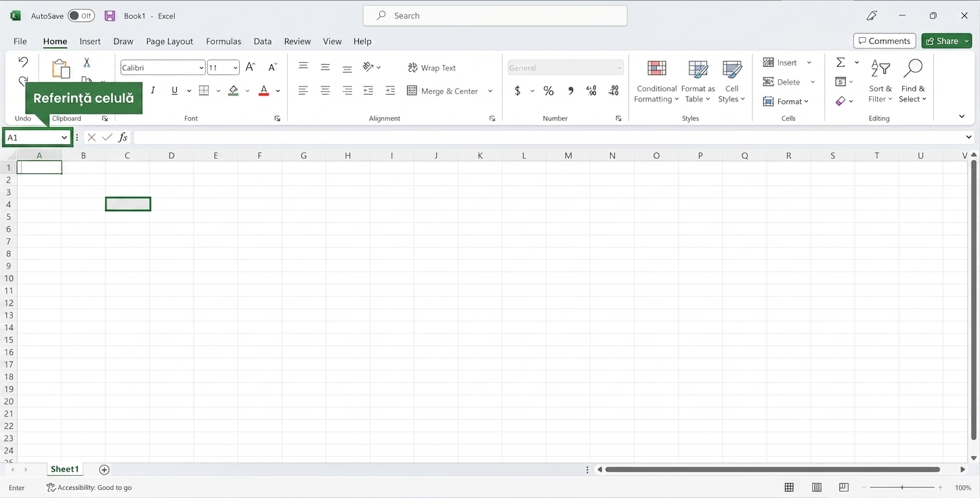Toggle Wrap Text for the cell

[432, 68]
